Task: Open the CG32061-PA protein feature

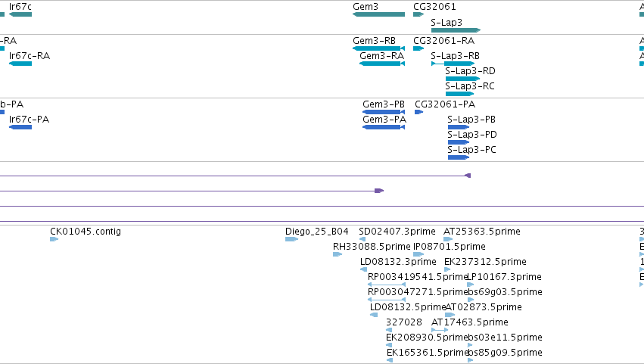Action: click(419, 112)
